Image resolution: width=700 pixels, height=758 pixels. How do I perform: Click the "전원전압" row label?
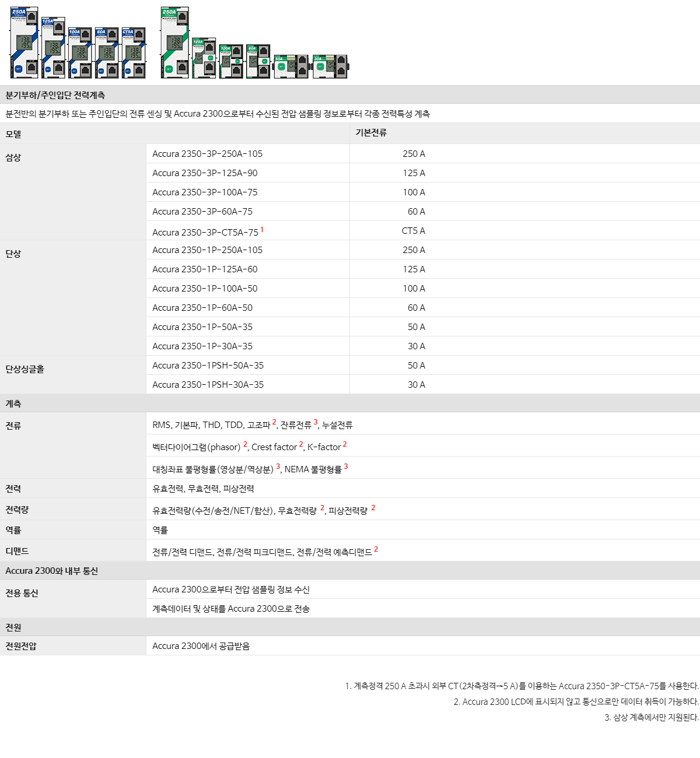[x=21, y=646]
